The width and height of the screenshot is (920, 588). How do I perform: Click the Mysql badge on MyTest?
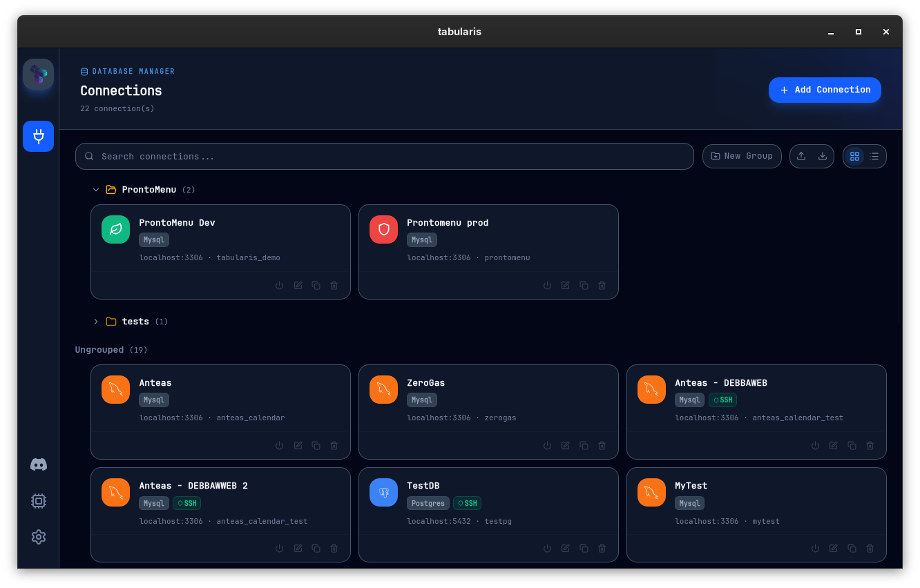pyautogui.click(x=689, y=503)
